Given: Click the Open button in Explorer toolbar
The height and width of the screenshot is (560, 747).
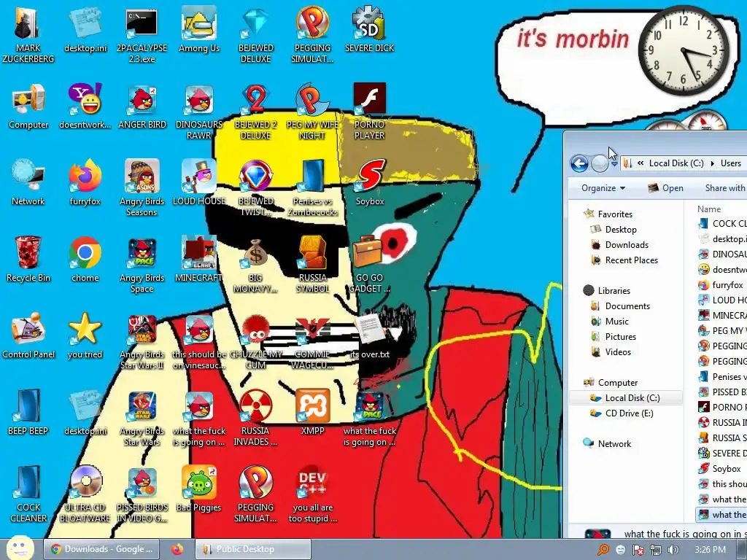Looking at the screenshot, I should coord(666,188).
